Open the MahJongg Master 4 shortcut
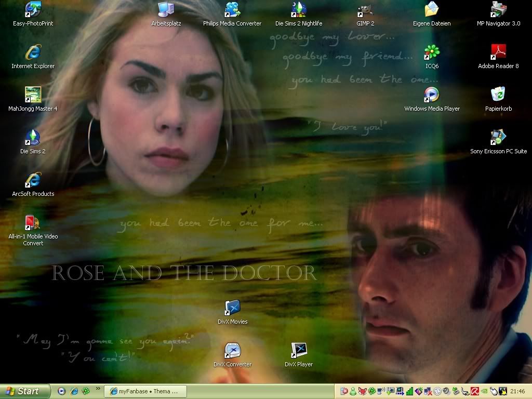This screenshot has height=399, width=532. coord(33,99)
